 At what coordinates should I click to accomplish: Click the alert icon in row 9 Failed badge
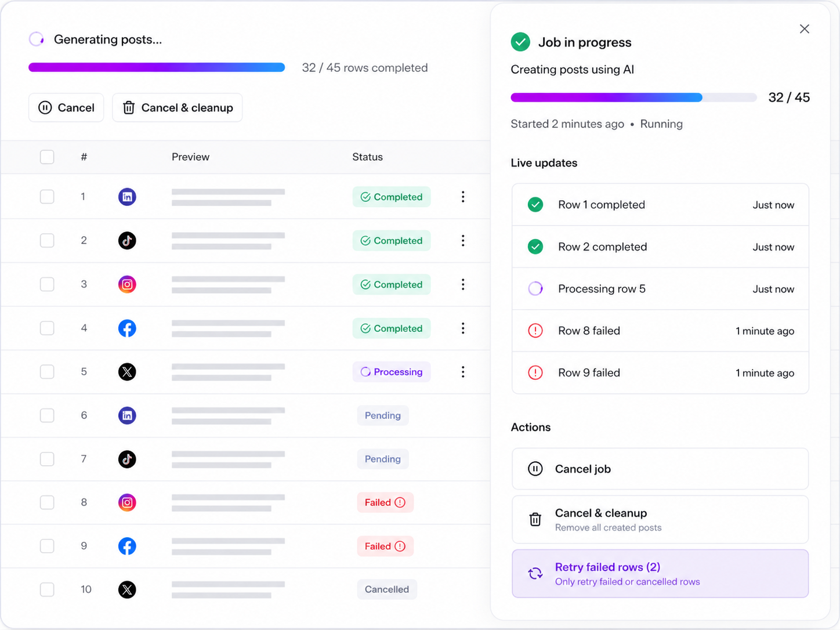click(400, 546)
